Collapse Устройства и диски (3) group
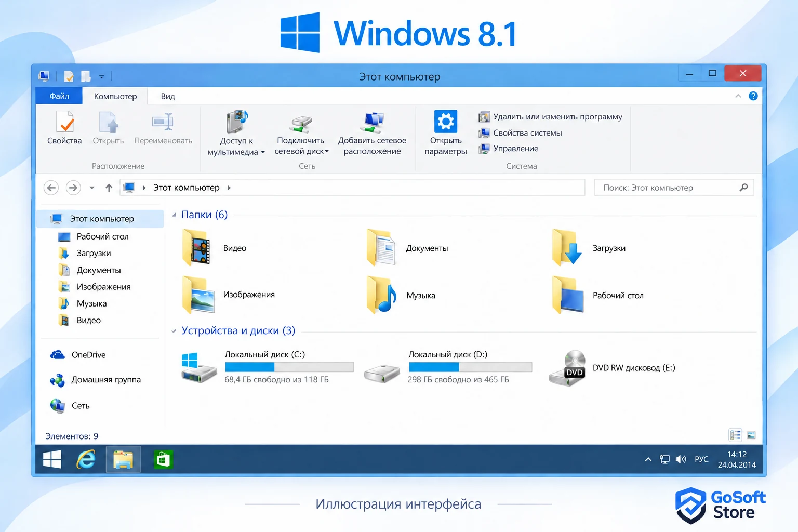This screenshot has height=532, width=798. (174, 331)
